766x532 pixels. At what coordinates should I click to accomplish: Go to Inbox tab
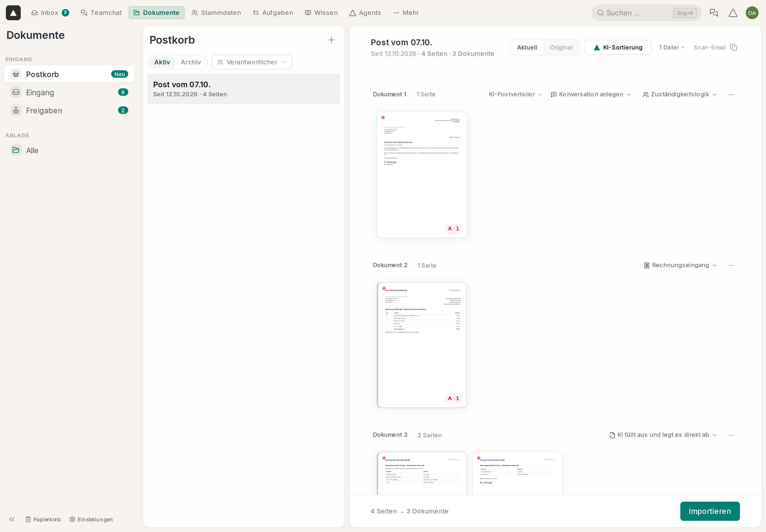[x=50, y=13]
